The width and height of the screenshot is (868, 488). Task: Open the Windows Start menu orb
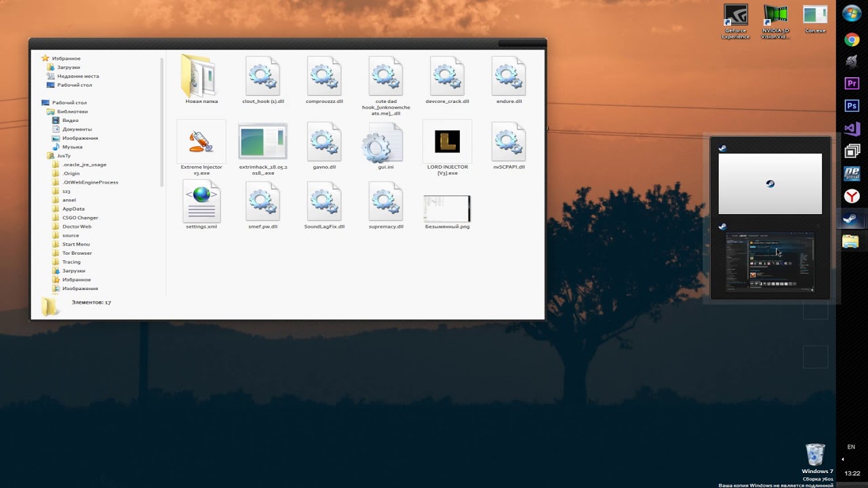click(x=852, y=14)
